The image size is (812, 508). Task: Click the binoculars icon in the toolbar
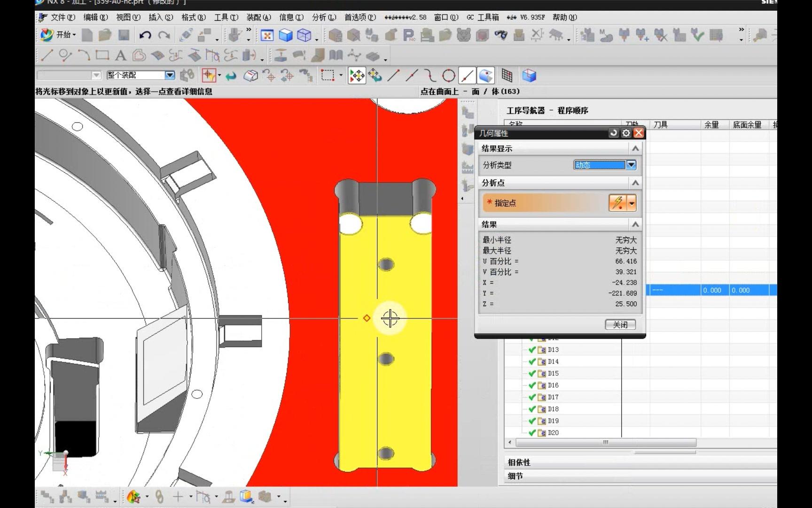[x=501, y=35]
